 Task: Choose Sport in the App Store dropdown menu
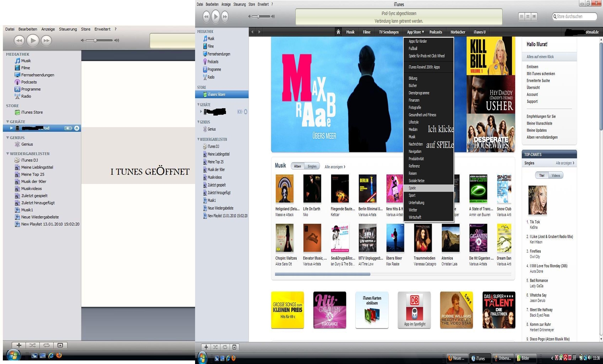(x=429, y=195)
